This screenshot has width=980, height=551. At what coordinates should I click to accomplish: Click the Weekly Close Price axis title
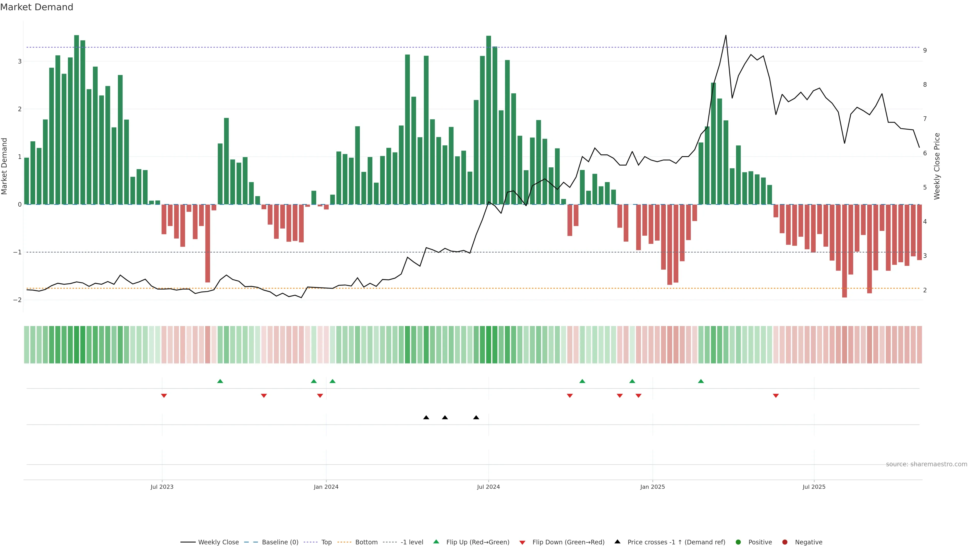(x=937, y=166)
